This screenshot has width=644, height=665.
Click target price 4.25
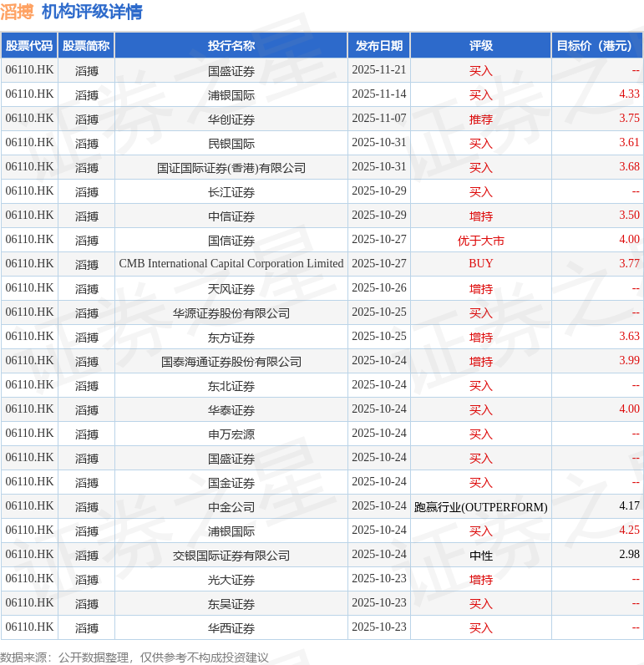629,530
